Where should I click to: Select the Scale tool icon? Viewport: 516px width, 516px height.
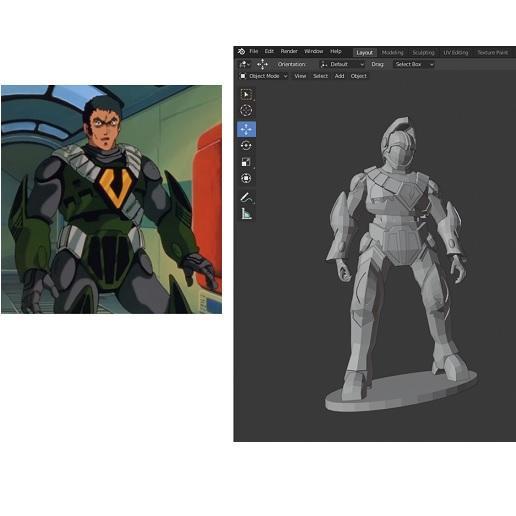click(x=246, y=162)
